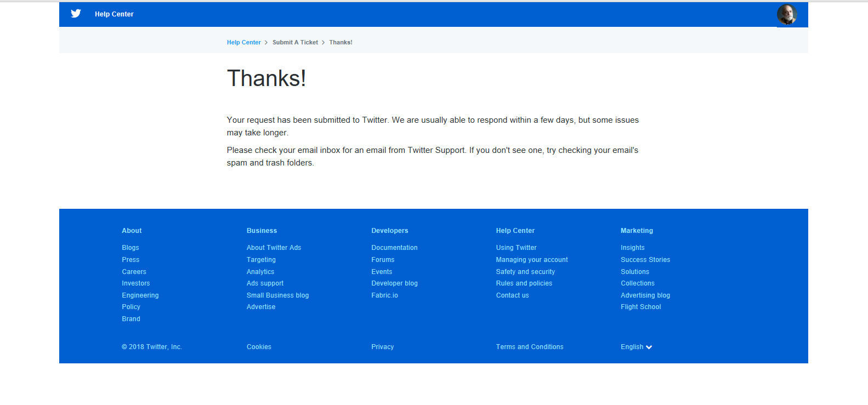Open the Privacy policy link
Viewport: 868px width, 405px height.
click(382, 347)
